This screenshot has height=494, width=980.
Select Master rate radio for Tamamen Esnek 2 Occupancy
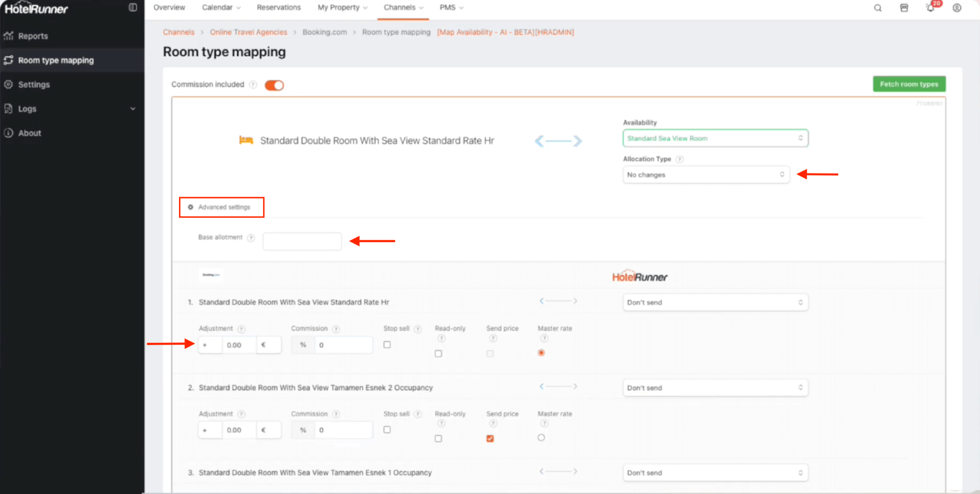pyautogui.click(x=541, y=438)
